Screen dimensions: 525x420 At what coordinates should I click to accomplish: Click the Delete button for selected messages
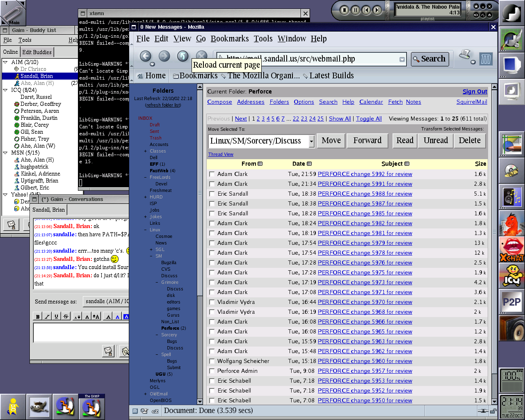(469, 141)
